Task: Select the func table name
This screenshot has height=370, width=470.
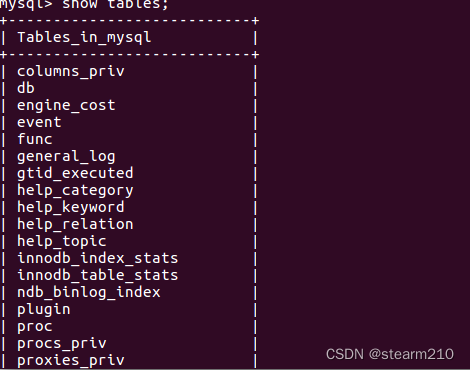Action: pos(35,139)
